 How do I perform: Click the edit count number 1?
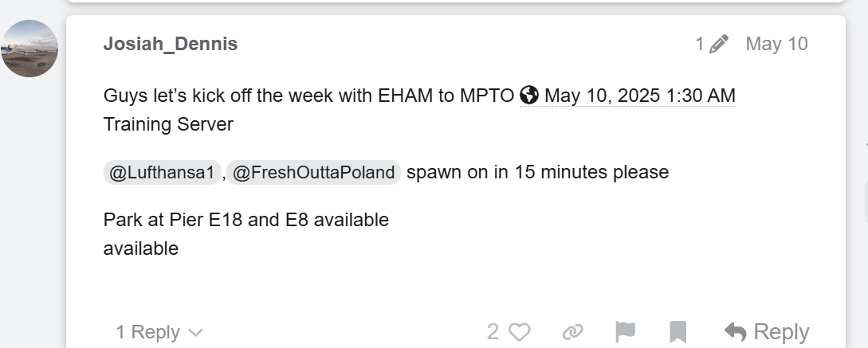(700, 44)
